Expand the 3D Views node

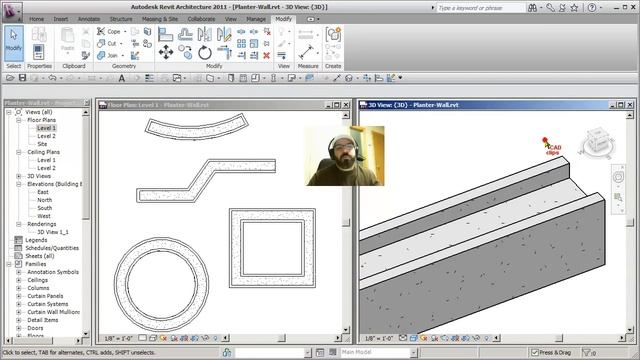[x=19, y=176]
